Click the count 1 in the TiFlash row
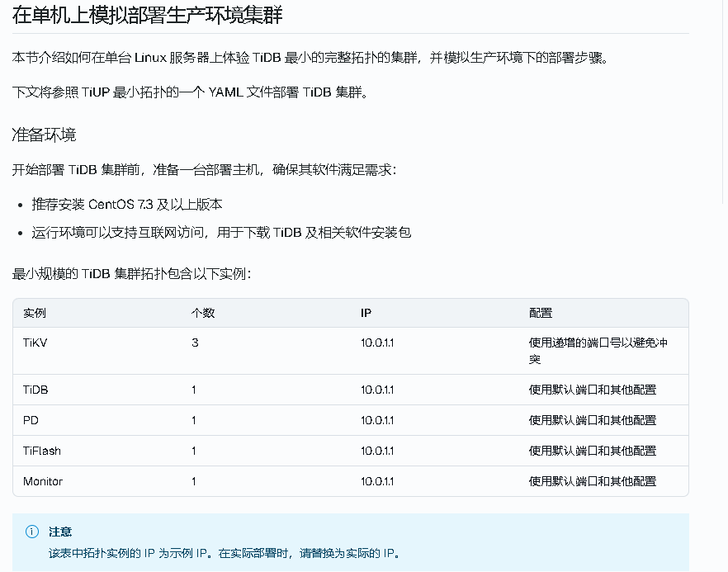Viewport: 728px width, 572px height. pos(194,451)
